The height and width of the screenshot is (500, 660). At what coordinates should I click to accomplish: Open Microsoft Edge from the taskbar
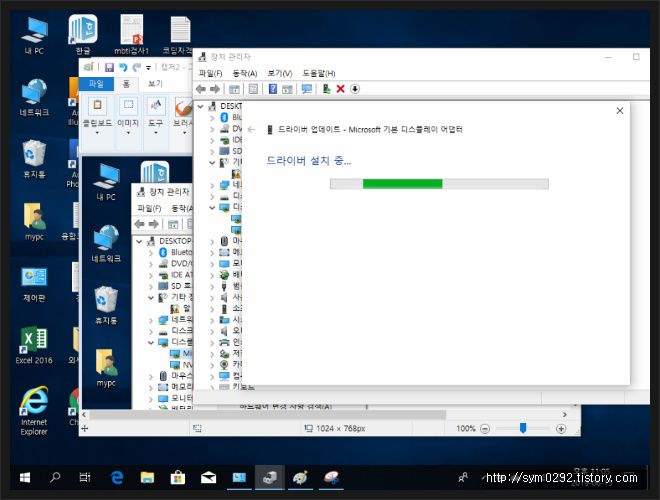coord(117,477)
